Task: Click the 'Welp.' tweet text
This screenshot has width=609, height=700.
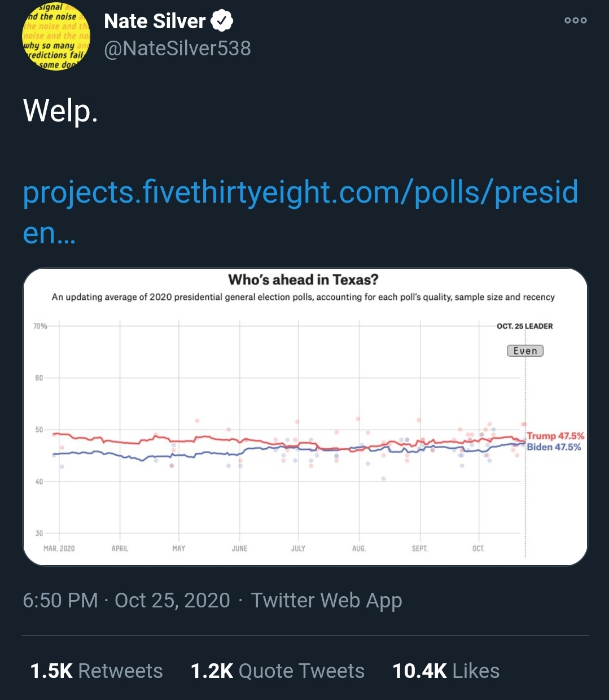Action: click(x=60, y=111)
